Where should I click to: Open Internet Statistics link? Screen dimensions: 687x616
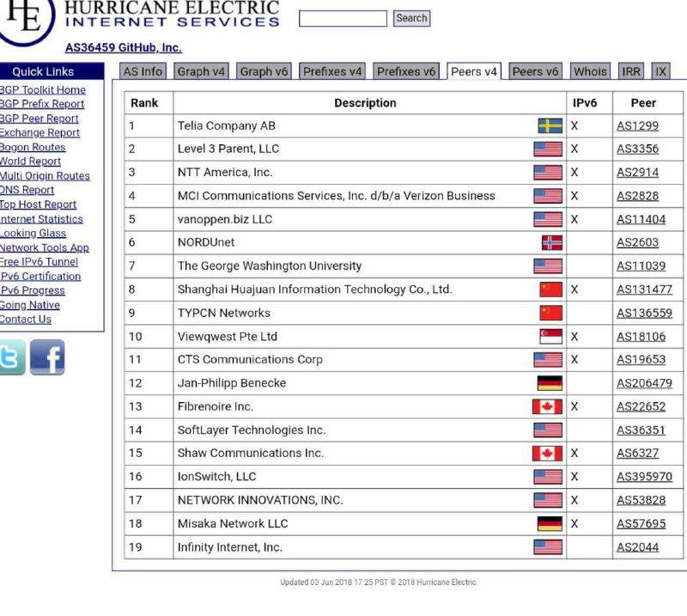41,219
